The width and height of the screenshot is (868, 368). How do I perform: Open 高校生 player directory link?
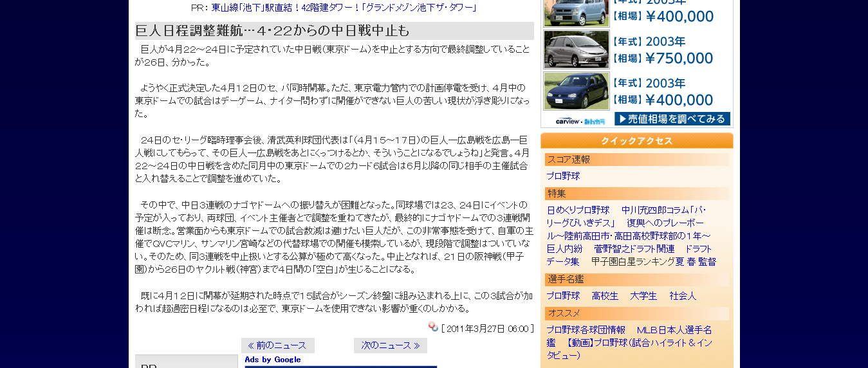click(605, 296)
